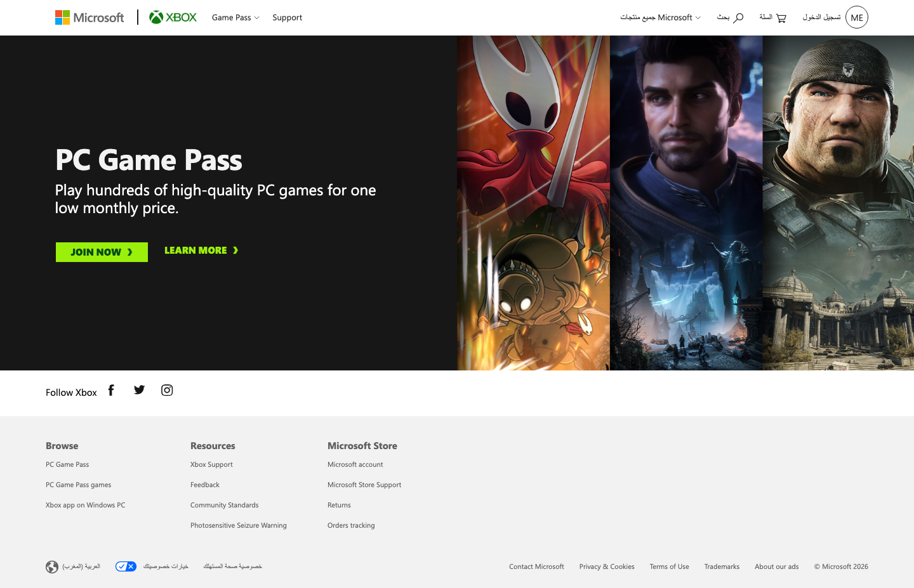Click the Gears of War soldier artwork
This screenshot has width=914, height=588.
point(838,203)
